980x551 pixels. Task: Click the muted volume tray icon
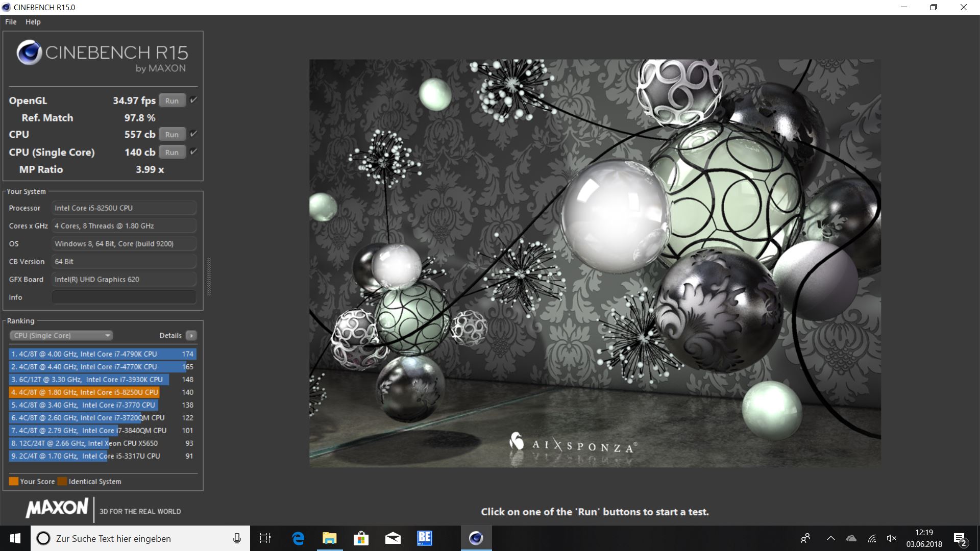pyautogui.click(x=892, y=538)
